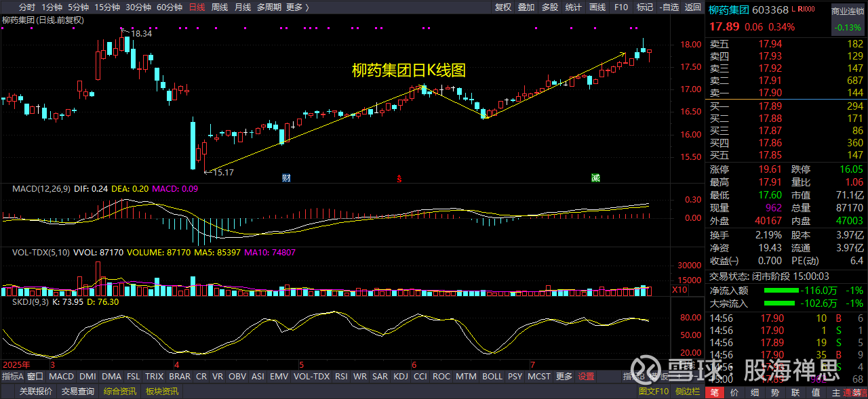Open the 指标A indicator group

[13, 377]
